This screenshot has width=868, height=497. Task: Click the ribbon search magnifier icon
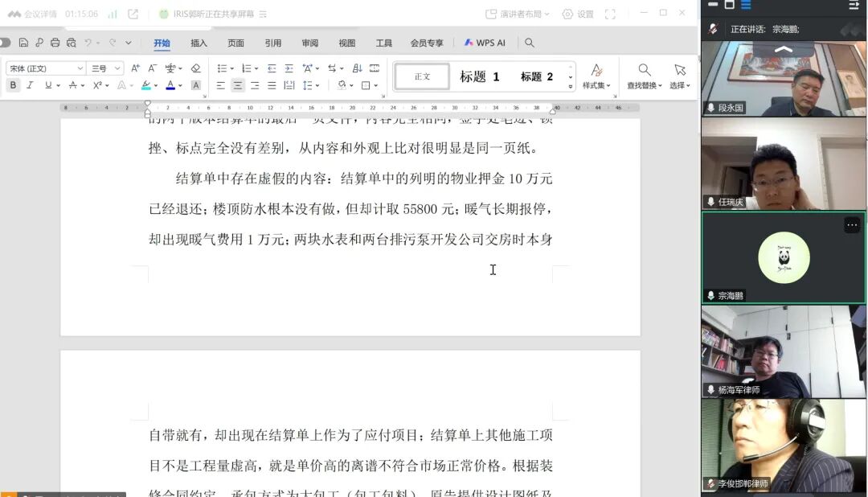coord(529,43)
